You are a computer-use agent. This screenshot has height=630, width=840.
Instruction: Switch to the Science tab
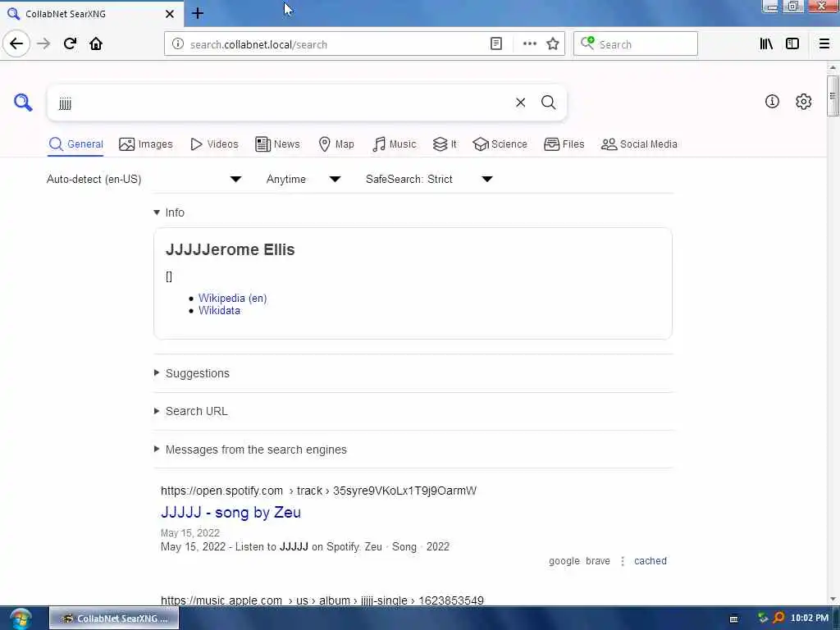point(500,144)
